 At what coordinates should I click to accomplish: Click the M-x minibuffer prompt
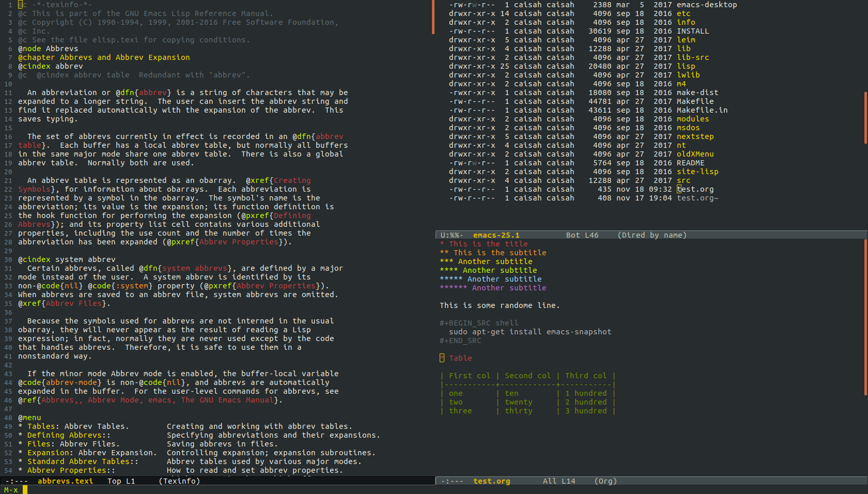11,490
